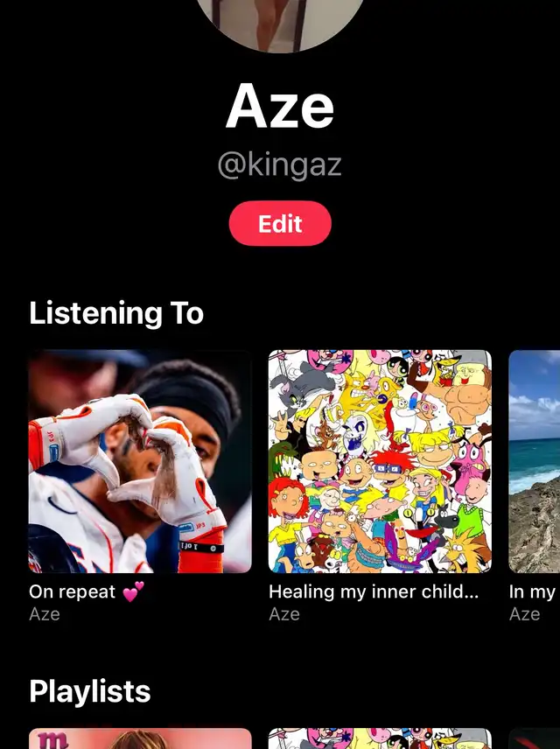This screenshot has width=560, height=749.
Task: Open the profile picture at top
Action: (x=280, y=24)
